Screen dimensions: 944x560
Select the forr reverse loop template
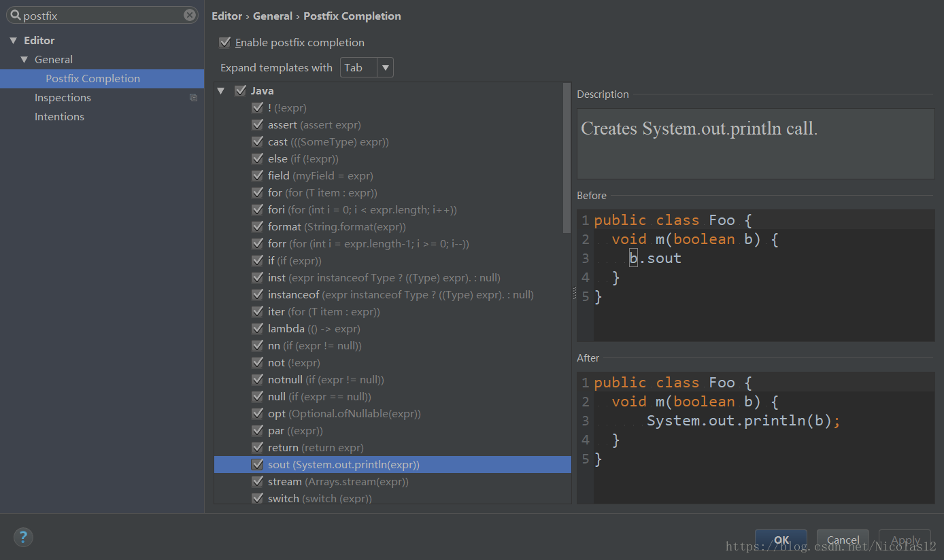pos(392,243)
